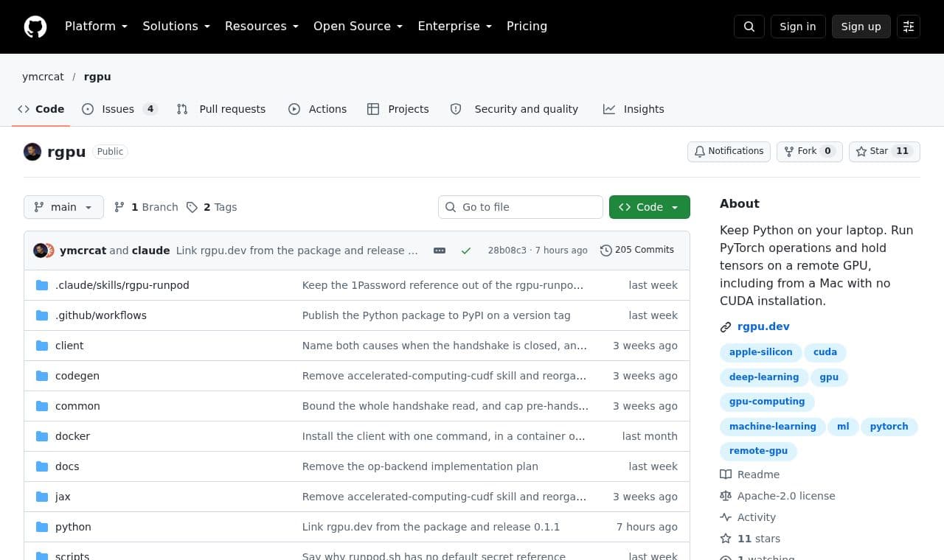944x560 pixels.
Task: Open the Pricing page
Action: [527, 27]
